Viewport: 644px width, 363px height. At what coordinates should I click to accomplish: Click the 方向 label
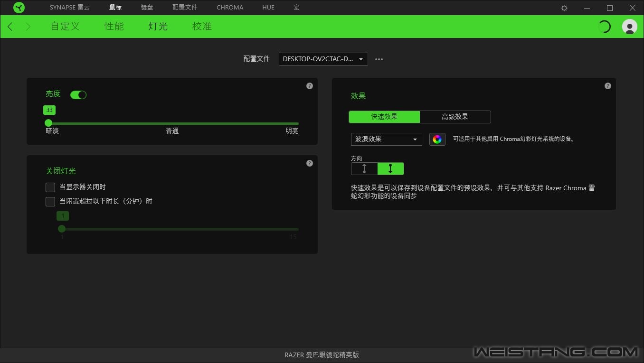[x=357, y=158]
